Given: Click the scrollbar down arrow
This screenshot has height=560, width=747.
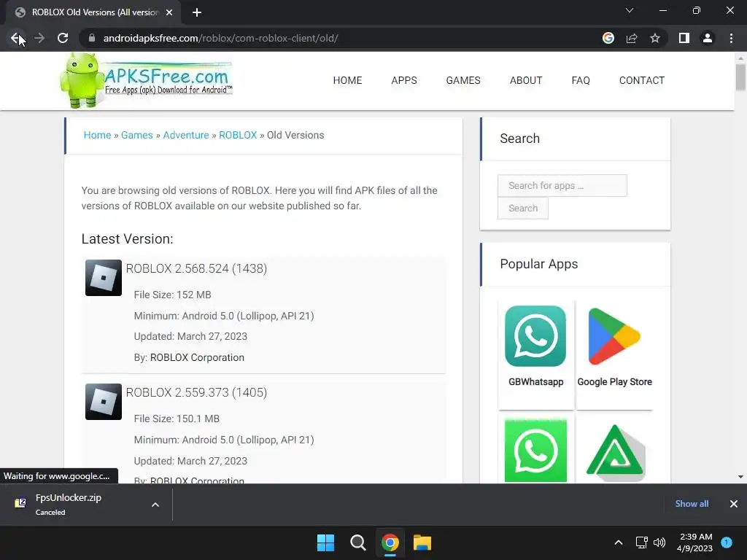Looking at the screenshot, I should tap(740, 477).
